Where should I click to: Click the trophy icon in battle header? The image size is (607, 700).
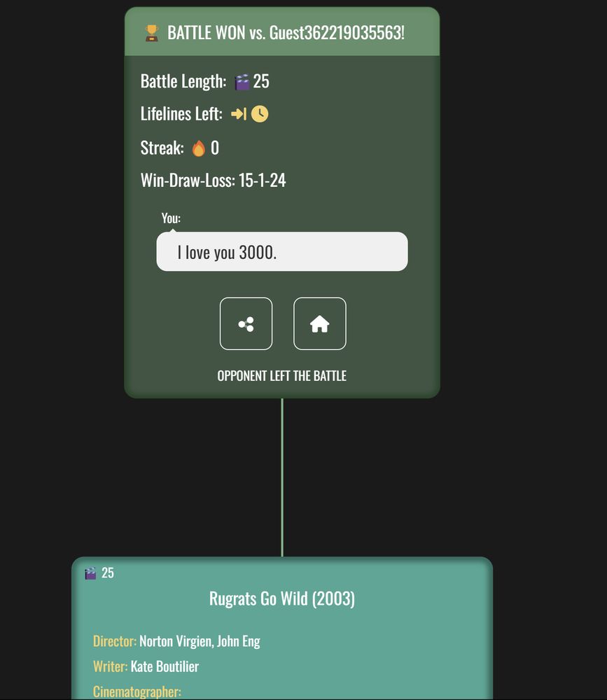click(x=152, y=33)
